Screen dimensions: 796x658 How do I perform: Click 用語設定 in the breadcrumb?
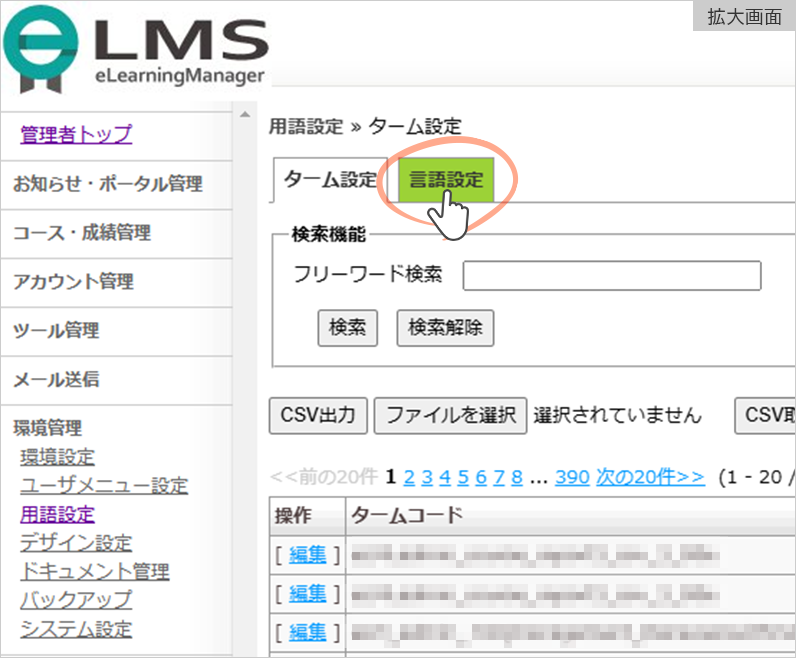point(306,126)
